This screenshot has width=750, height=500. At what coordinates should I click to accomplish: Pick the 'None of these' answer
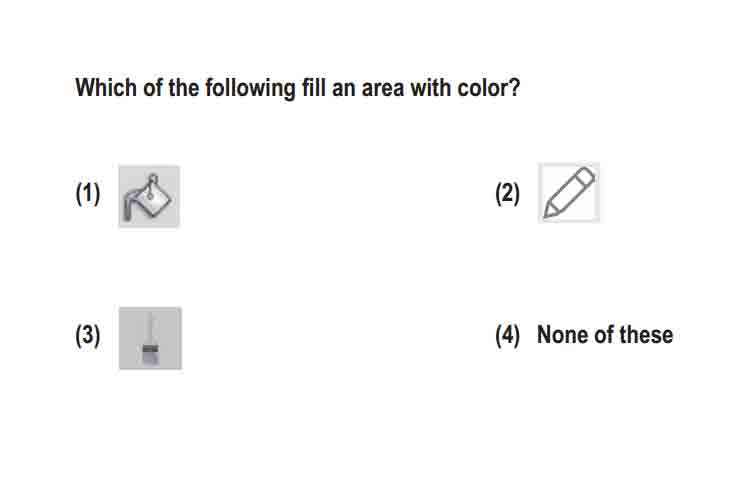click(x=605, y=334)
